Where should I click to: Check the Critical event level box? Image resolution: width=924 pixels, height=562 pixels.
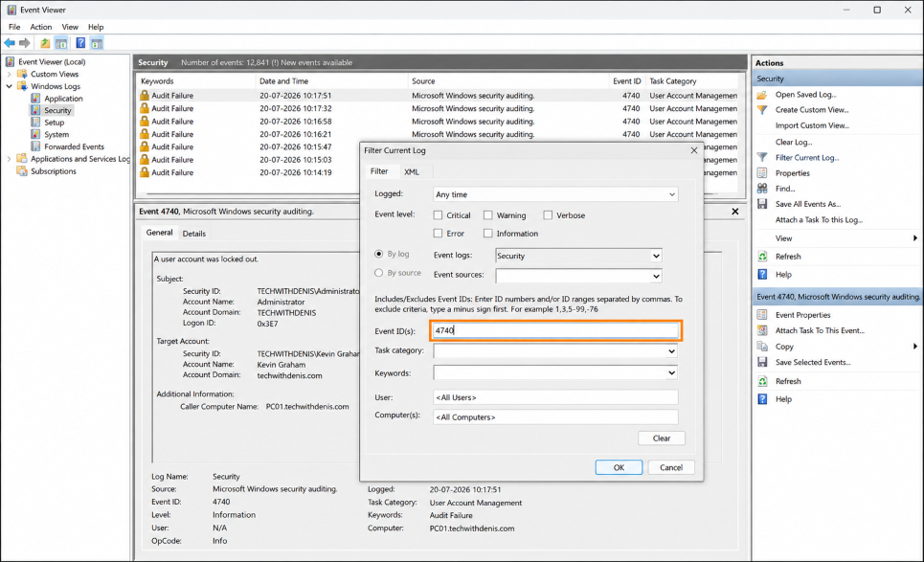pos(438,215)
